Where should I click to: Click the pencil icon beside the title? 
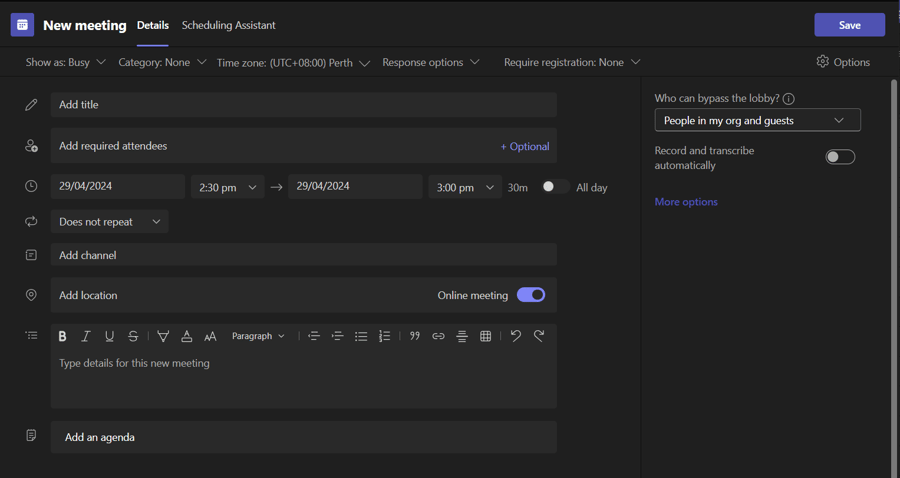32,104
